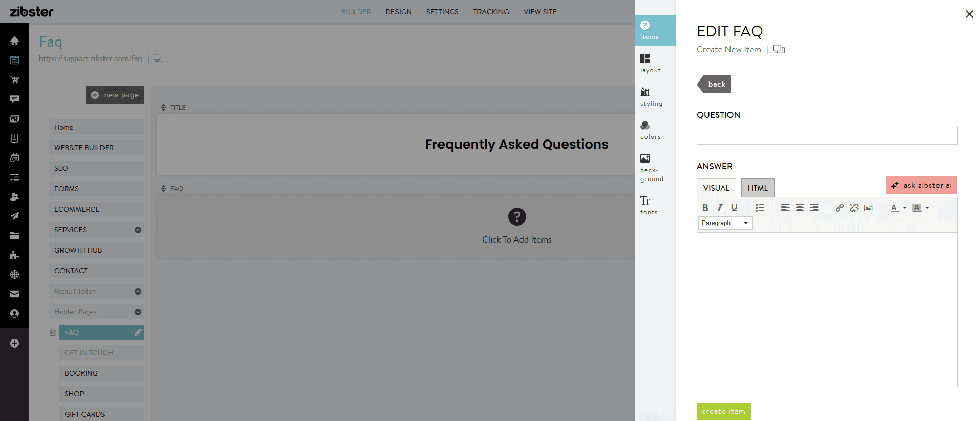Open the background settings panel

652,168
